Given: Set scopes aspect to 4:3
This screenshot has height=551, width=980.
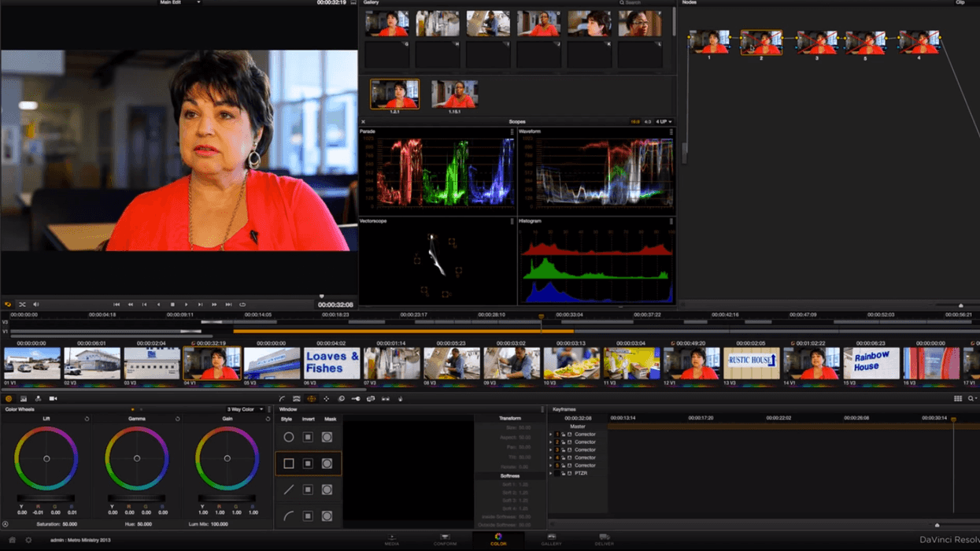Looking at the screenshot, I should coord(647,122).
